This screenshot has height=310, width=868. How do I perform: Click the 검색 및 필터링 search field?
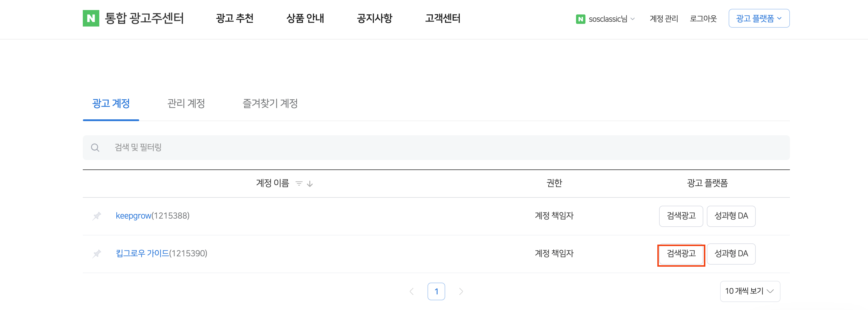pos(438,148)
